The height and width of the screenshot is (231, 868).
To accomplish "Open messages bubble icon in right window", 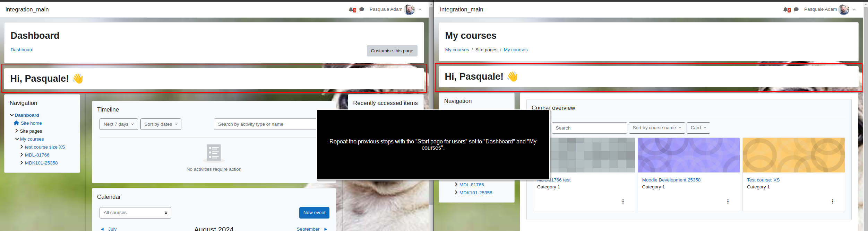I will click(x=796, y=9).
